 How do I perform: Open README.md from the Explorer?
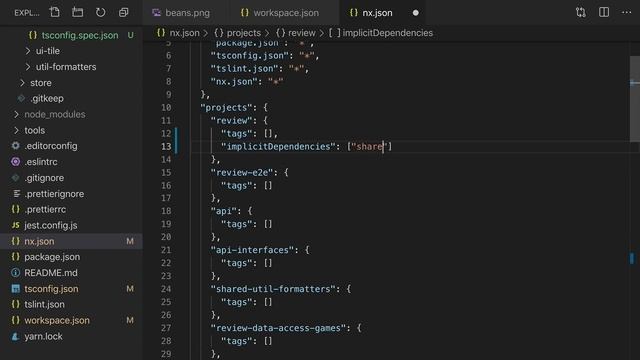(51, 273)
